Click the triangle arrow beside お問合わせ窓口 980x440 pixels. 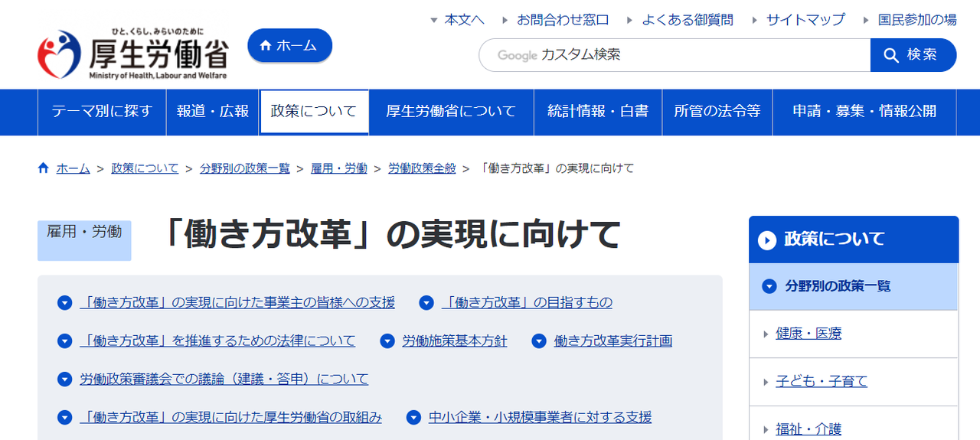coord(505,20)
